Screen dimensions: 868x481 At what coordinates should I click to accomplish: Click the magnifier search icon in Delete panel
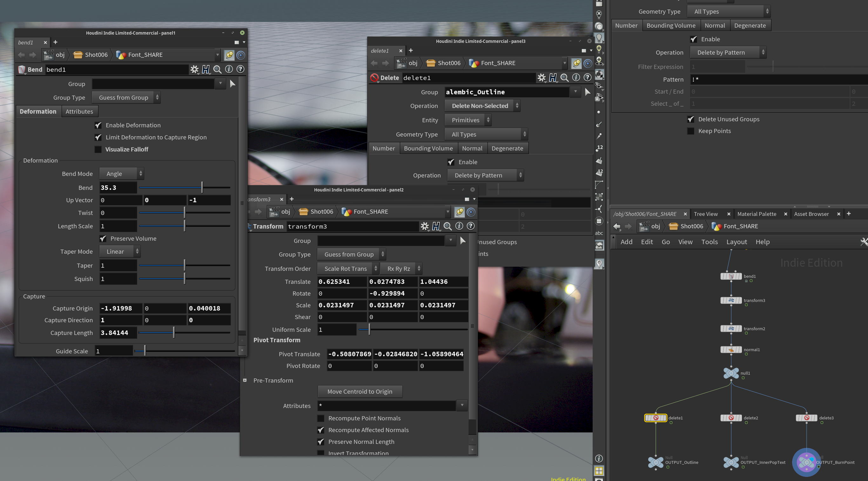(564, 78)
